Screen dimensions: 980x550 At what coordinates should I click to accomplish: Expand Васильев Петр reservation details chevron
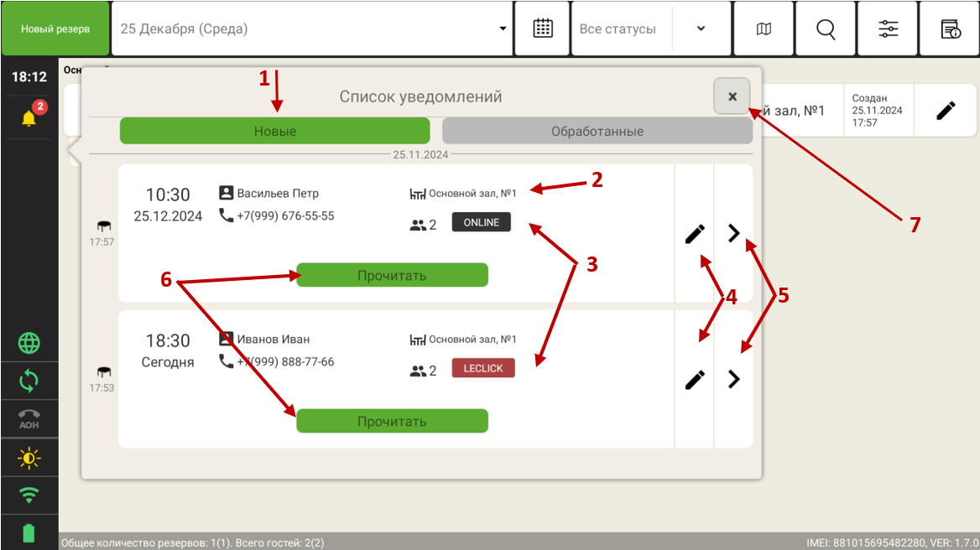tap(734, 233)
